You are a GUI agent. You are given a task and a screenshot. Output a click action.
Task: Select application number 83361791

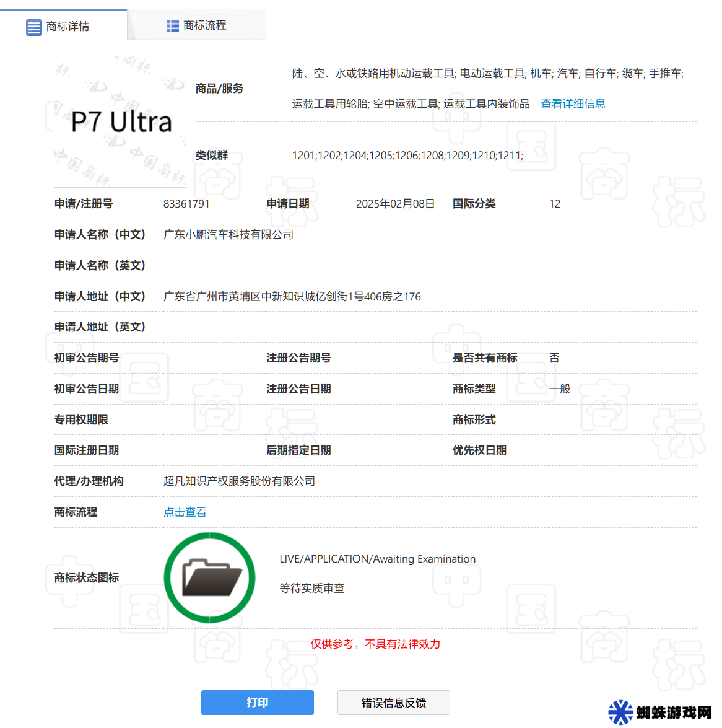pyautogui.click(x=186, y=204)
